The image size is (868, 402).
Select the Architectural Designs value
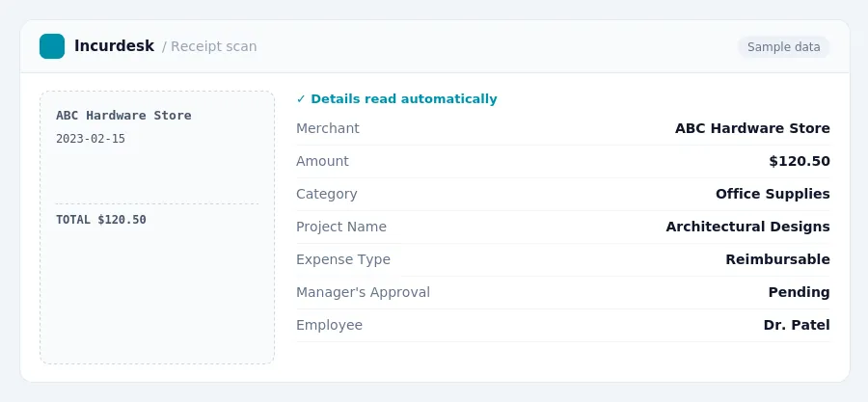747,227
